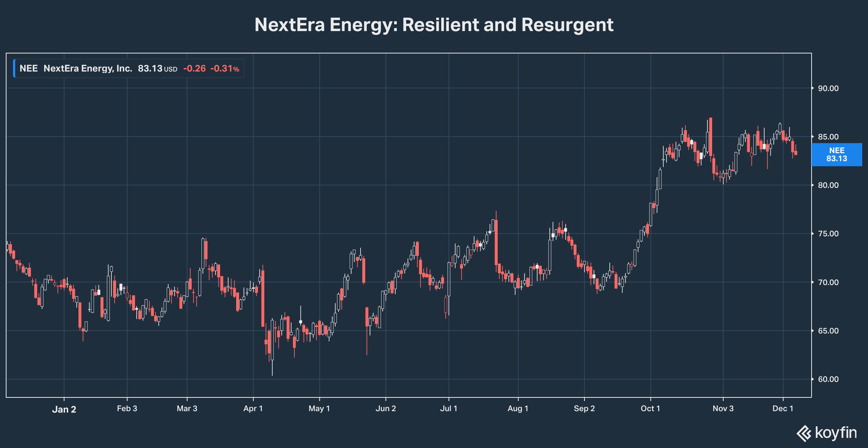Click the Jul 1 date label
The width and height of the screenshot is (868, 448).
(448, 409)
